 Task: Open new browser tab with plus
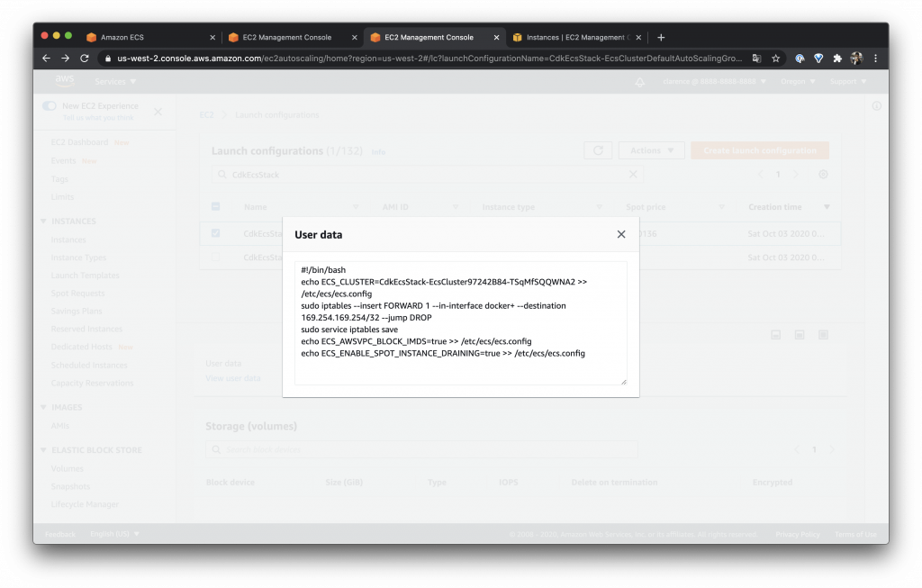661,37
